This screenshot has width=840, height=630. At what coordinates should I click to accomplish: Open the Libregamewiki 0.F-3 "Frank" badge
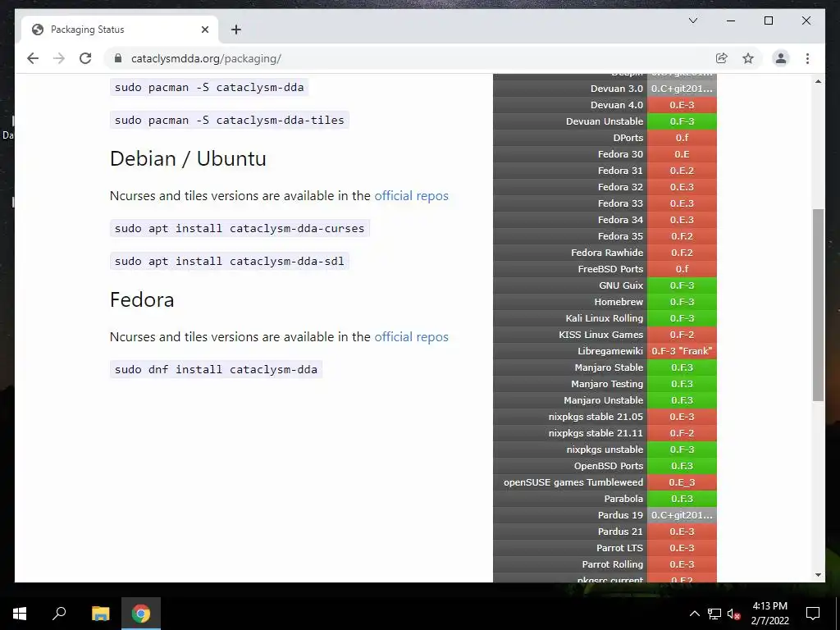682,351
